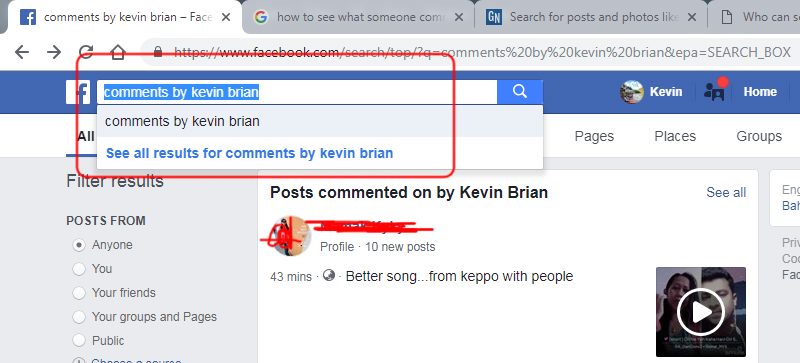This screenshot has width=800, height=363.
Task: Go forward in browser history
Action: point(54,52)
